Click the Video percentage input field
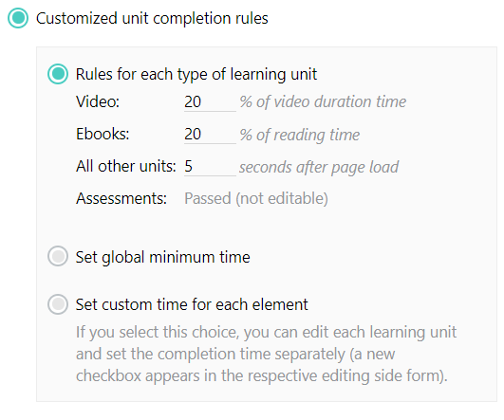This screenshot has width=504, height=420. point(210,102)
